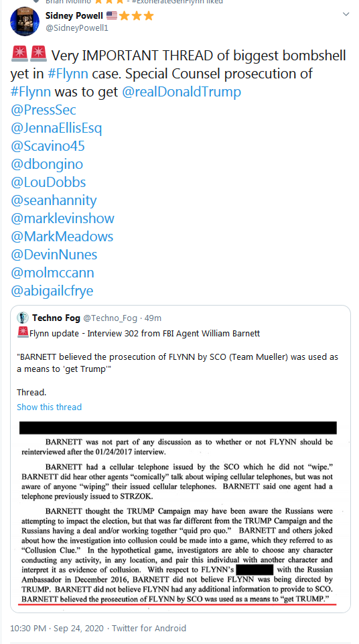Open @Scavino45 mention link
Screen dimensions: 359x644
click(x=48, y=146)
